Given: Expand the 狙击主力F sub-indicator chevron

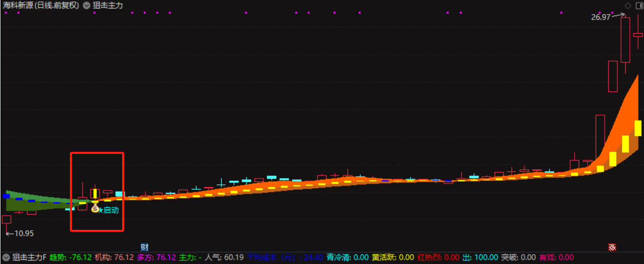Looking at the screenshot, I should (6, 257).
